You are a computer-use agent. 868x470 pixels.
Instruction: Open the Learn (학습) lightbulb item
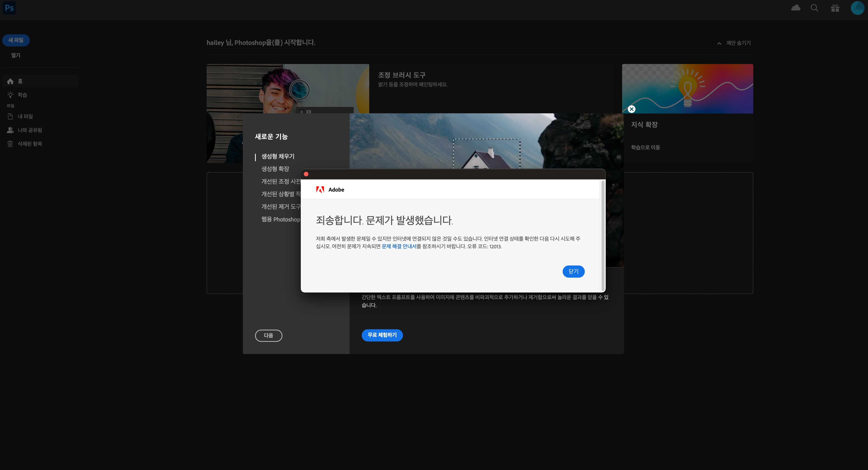[22, 95]
